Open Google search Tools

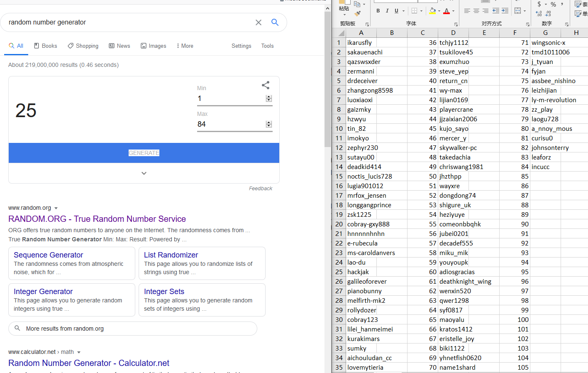coord(267,46)
